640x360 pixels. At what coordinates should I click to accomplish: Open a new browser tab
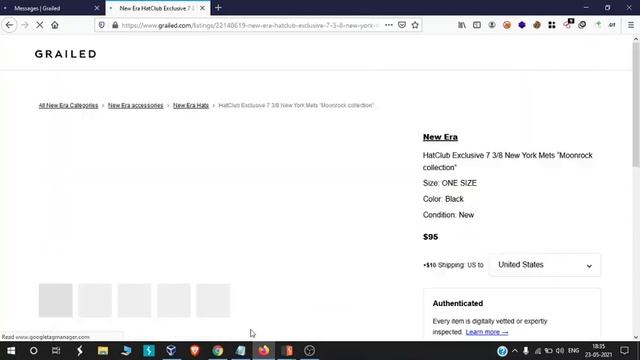coord(218,8)
